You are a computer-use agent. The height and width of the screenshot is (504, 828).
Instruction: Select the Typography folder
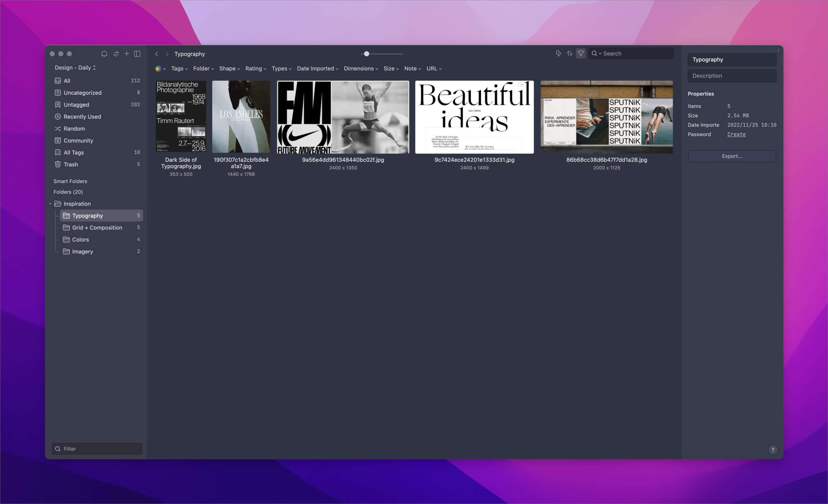[x=101, y=216]
